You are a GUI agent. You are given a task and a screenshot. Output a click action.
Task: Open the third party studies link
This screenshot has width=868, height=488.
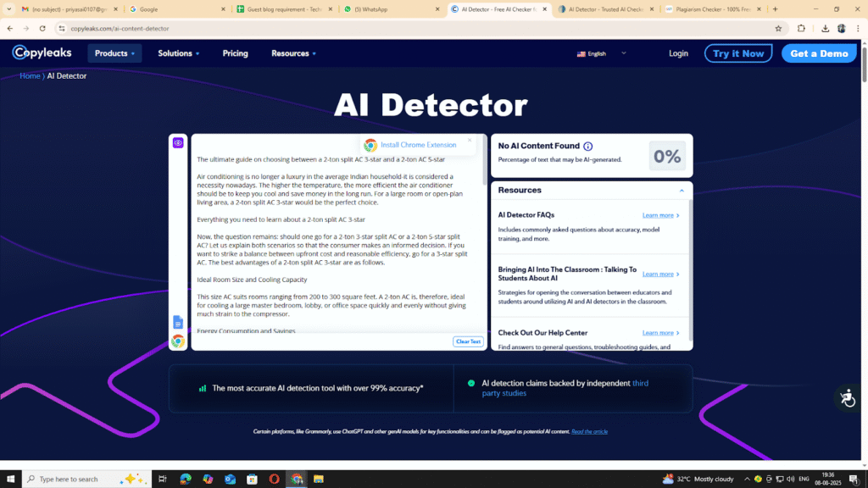[x=565, y=388]
